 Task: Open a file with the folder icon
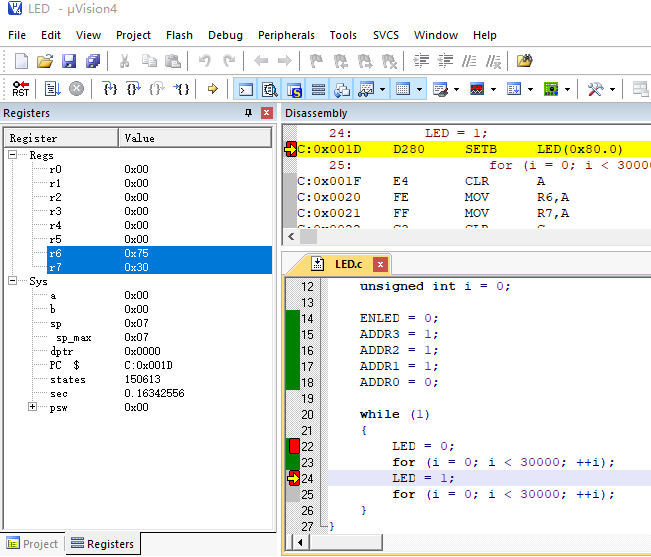click(45, 61)
